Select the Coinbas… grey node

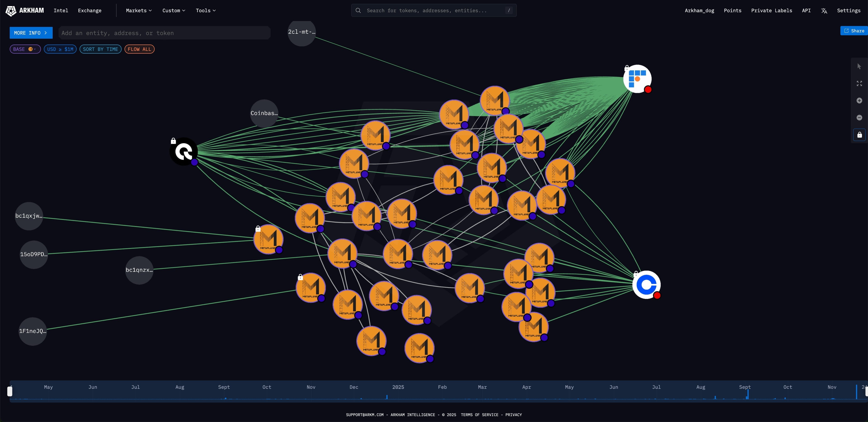[x=264, y=114]
